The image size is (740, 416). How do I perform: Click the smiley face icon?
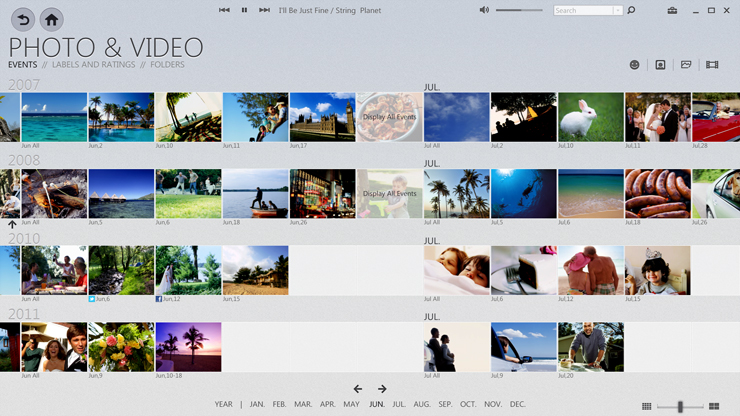pos(634,65)
